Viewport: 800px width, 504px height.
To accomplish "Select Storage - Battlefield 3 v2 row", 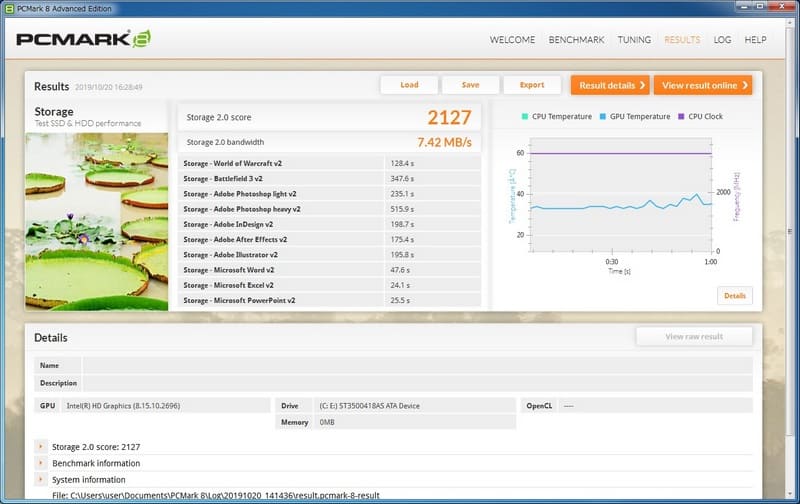I will click(330, 179).
